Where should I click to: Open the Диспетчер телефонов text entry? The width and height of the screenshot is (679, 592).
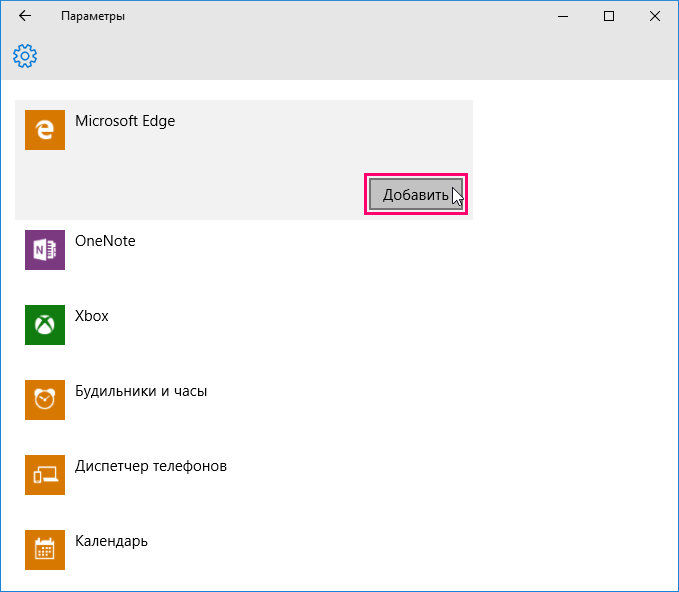click(151, 466)
